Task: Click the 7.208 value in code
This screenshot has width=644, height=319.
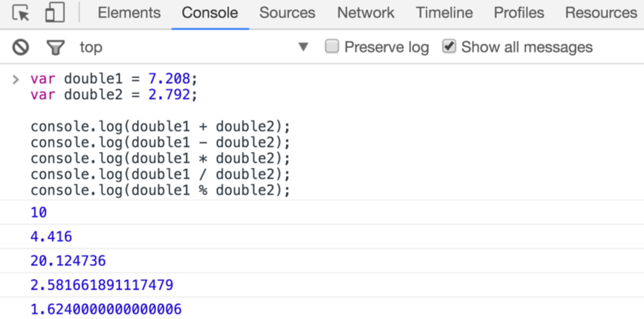Action: 169,79
